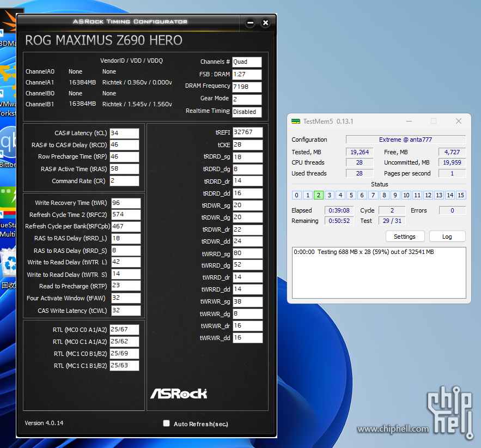Click ChannelB1 voltage text Richtek / 1.545v / 1.560v
481x448 pixels.
tap(137, 104)
